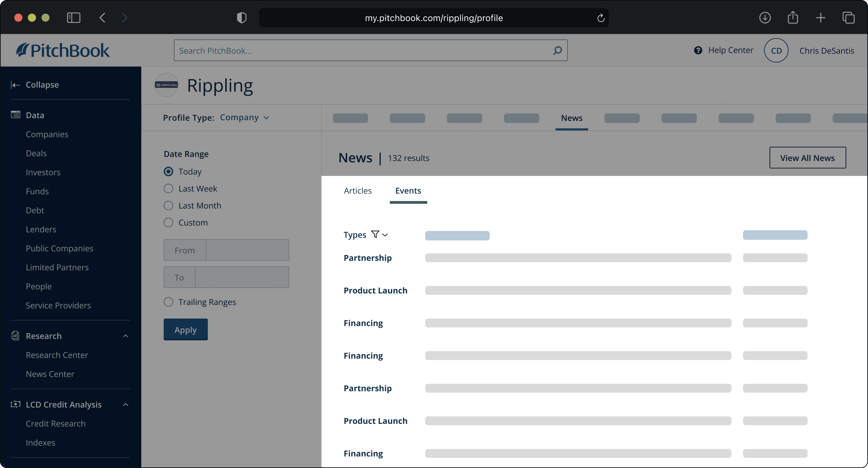Image resolution: width=868 pixels, height=468 pixels.
Task: Open the Profile Type Company dropdown
Action: [x=244, y=118]
